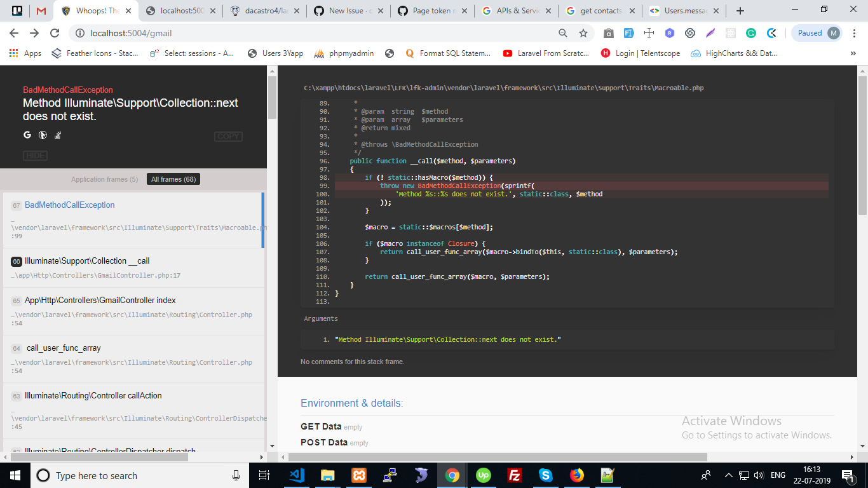The image size is (868, 488).
Task: Open the Laravel From Scratch bookmark
Action: (x=544, y=53)
